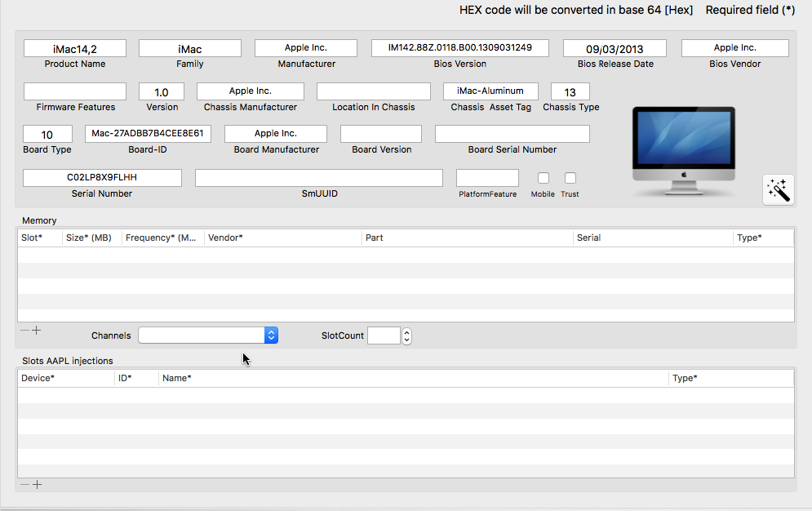
Task: Click minus icon below Slots AAPL injections
Action: point(24,485)
